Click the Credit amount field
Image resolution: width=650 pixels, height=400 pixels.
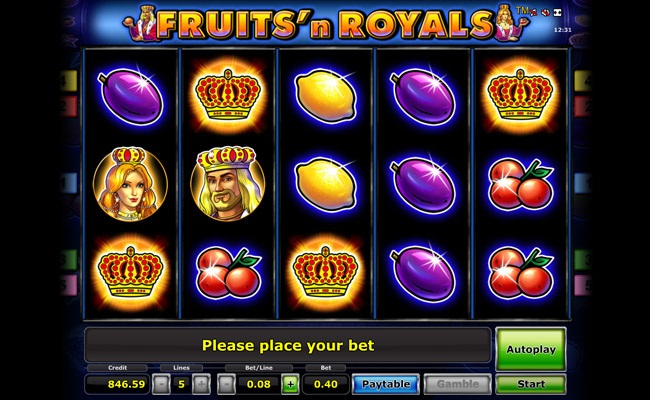tap(117, 384)
